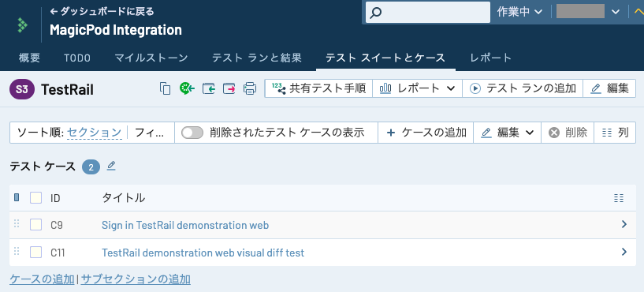644x292 pixels.
Task: Click the 削除 button
Action: tap(568, 133)
